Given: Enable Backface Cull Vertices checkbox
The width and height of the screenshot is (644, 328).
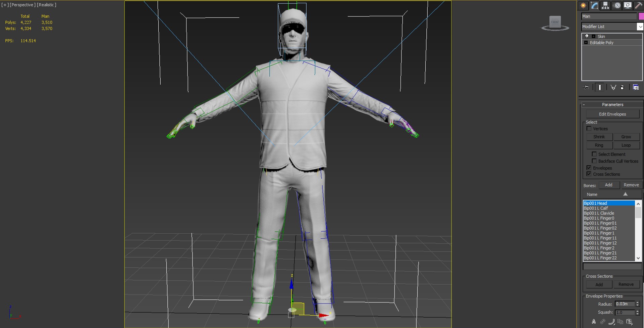Looking at the screenshot, I should [x=594, y=161].
